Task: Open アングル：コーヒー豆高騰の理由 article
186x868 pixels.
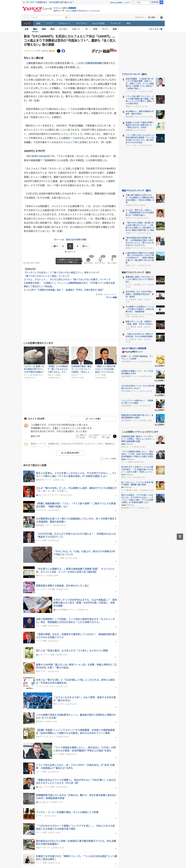Action: pos(67,812)
